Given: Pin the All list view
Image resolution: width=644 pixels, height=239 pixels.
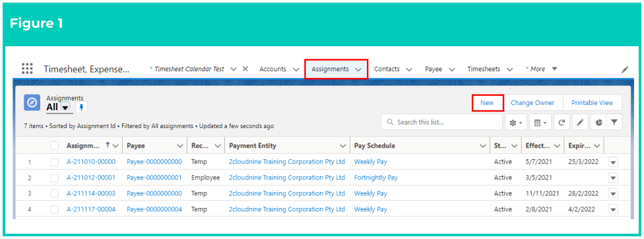Looking at the screenshot, I should [81, 107].
